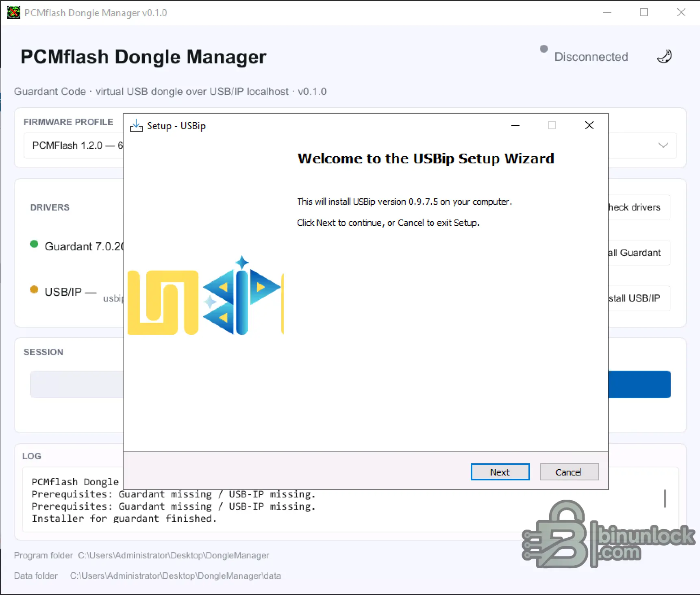Click the Program folder path text
The image size is (700, 595).
pyautogui.click(x=174, y=555)
